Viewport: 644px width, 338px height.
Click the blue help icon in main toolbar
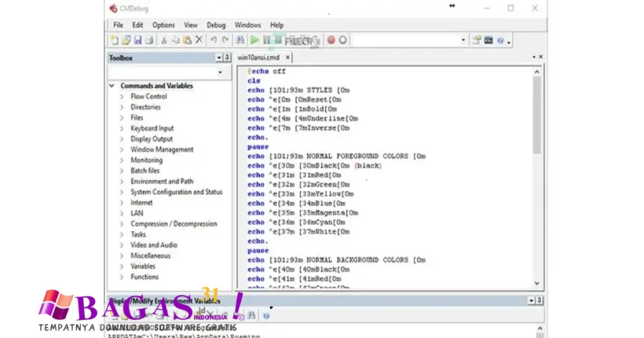(x=500, y=40)
